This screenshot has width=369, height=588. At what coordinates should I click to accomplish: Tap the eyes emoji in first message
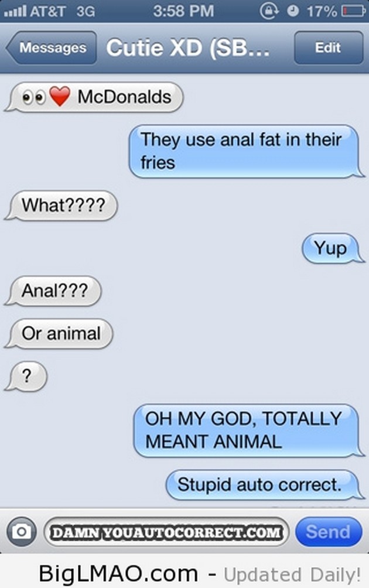34,97
